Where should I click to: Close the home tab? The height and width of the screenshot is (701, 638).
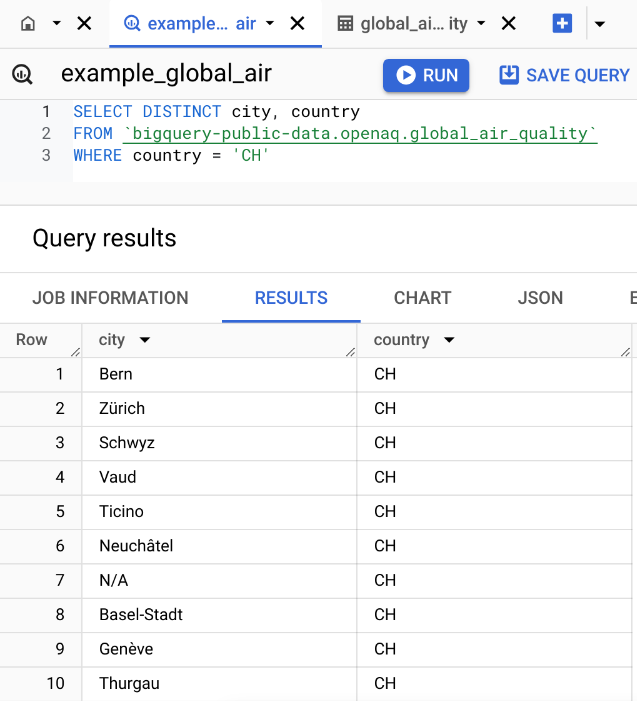pyautogui.click(x=84, y=23)
